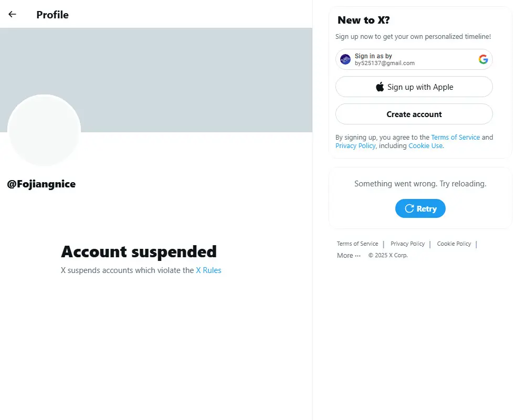The image size is (516, 420).
Task: Open Privacy Policy link under signup
Action: pyautogui.click(x=355, y=146)
